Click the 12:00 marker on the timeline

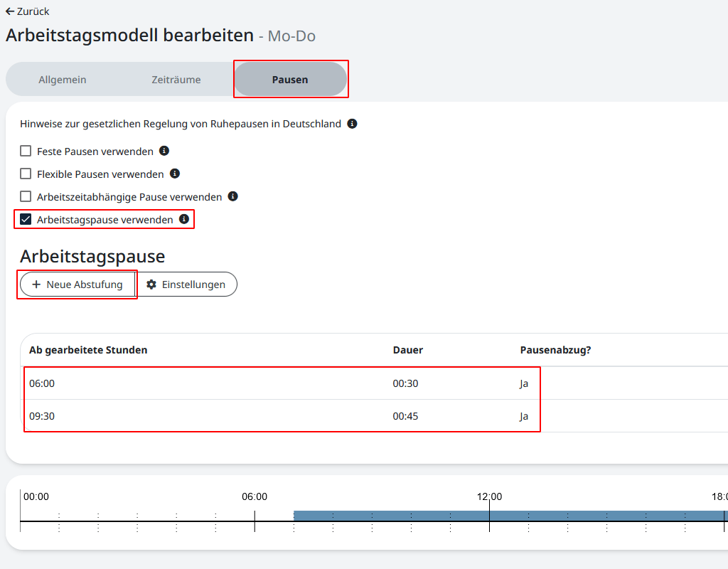(x=489, y=497)
